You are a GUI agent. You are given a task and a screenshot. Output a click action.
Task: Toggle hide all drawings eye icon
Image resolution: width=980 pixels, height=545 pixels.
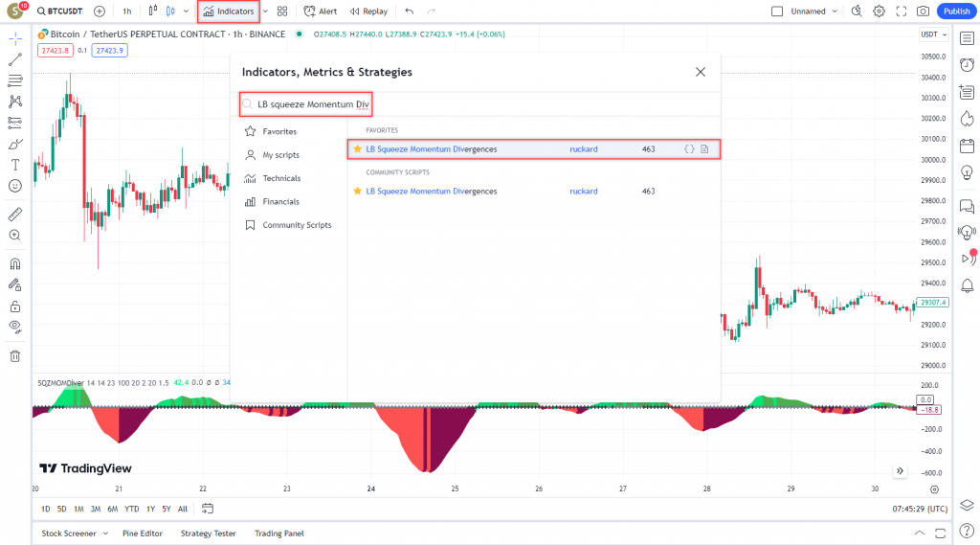15,326
